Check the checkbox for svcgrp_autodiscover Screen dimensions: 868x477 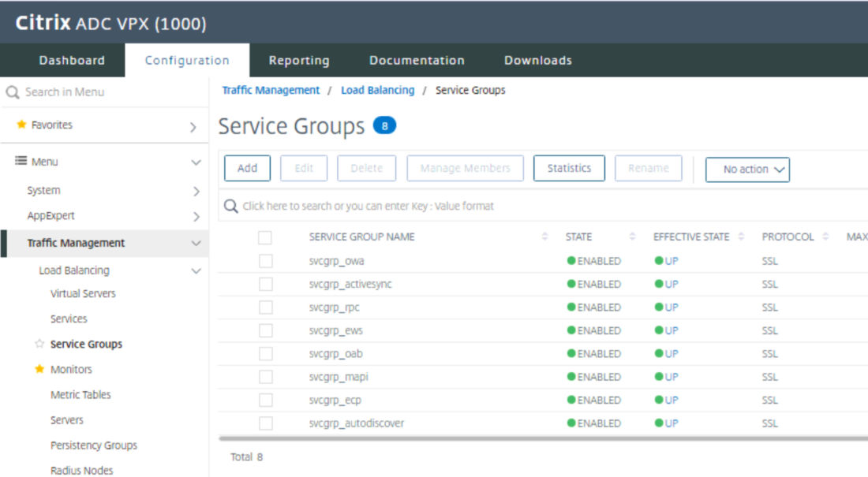(x=266, y=423)
